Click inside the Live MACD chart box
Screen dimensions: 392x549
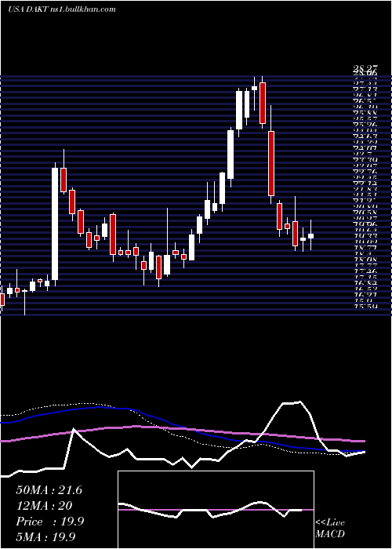tap(216, 510)
